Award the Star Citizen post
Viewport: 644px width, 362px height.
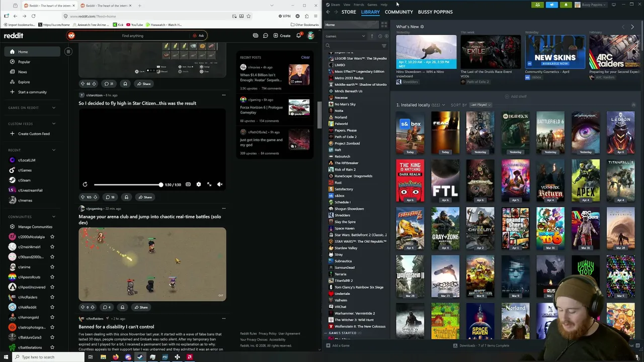(126, 197)
